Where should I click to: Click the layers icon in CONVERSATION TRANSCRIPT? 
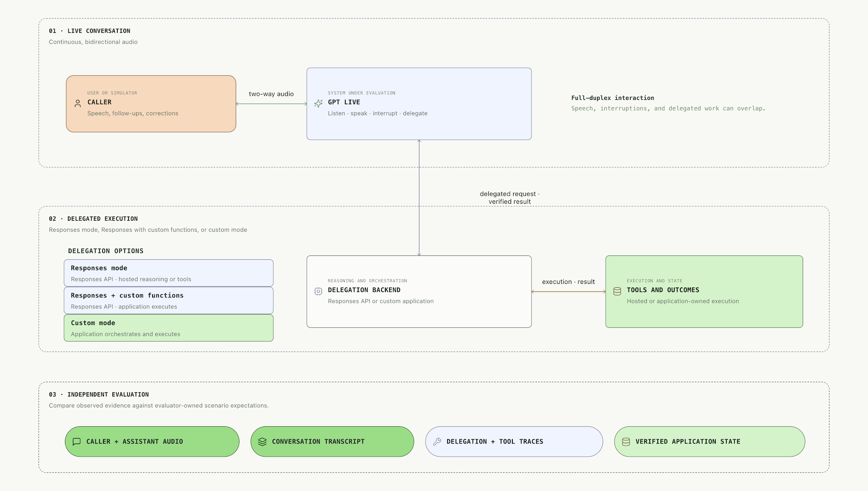point(262,442)
